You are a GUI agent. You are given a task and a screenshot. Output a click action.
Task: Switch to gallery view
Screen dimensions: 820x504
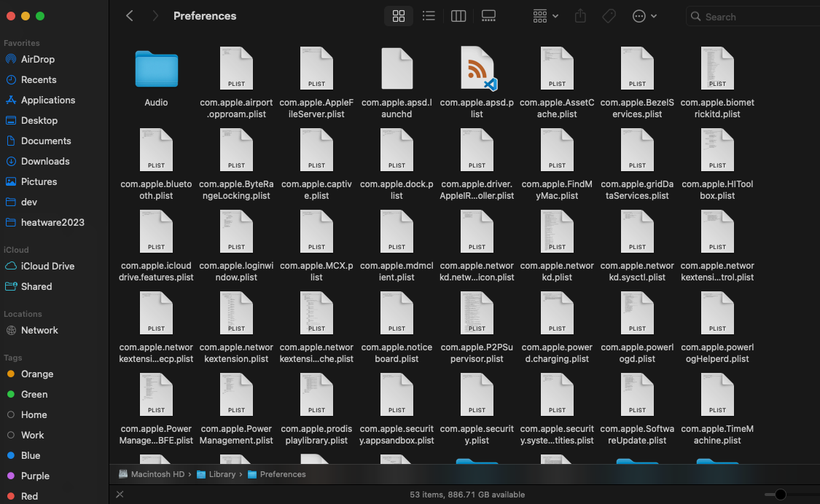488,15
